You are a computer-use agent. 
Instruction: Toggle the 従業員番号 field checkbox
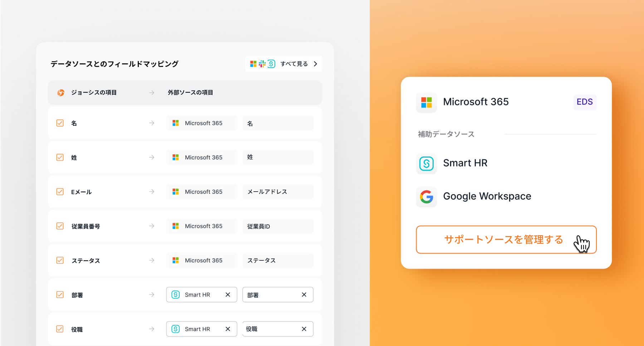60,226
